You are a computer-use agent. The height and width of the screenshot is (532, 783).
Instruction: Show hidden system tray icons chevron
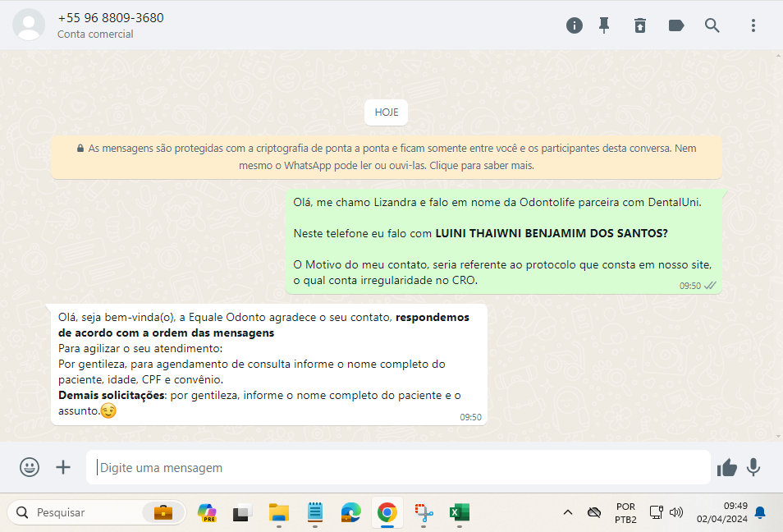point(567,512)
